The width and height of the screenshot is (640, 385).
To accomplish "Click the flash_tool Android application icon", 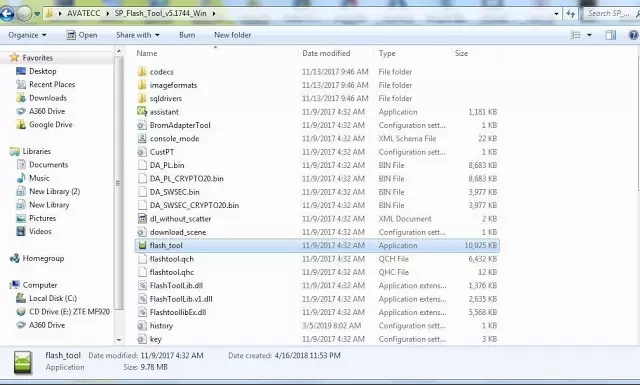I will (142, 245).
